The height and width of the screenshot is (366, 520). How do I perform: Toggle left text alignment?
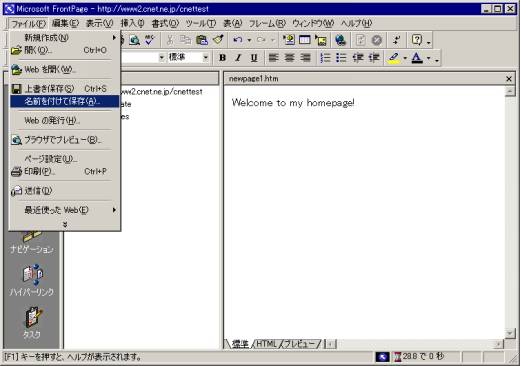[x=273, y=58]
